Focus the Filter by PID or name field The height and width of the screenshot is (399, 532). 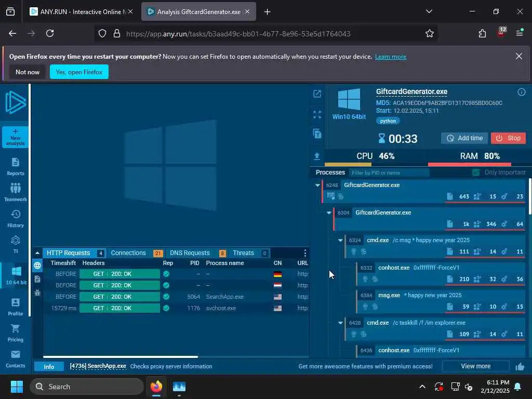pos(389,172)
